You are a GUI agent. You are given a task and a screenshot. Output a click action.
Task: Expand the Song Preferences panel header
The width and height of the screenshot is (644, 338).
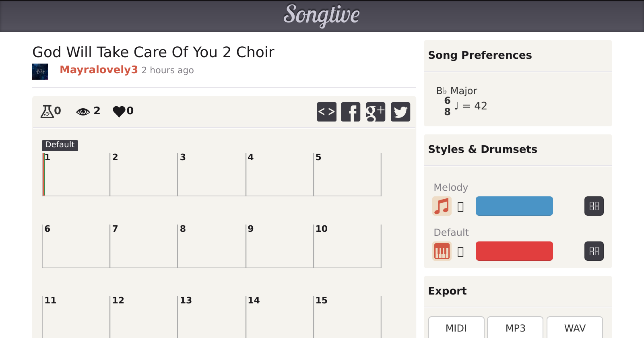click(480, 56)
